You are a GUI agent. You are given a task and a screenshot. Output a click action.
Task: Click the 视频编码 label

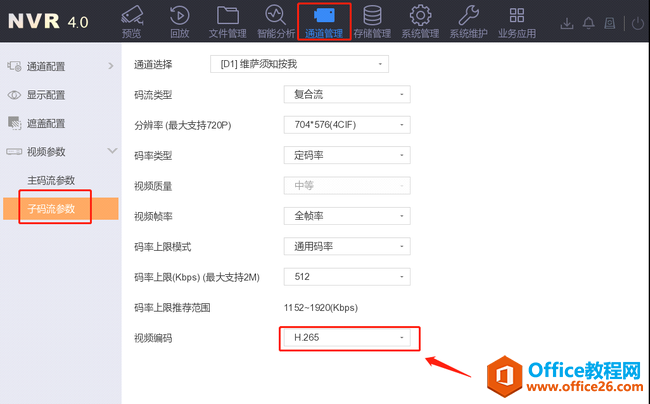coord(153,338)
